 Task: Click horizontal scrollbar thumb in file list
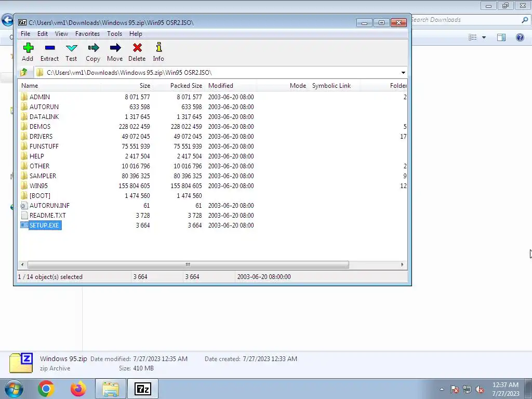(188, 264)
